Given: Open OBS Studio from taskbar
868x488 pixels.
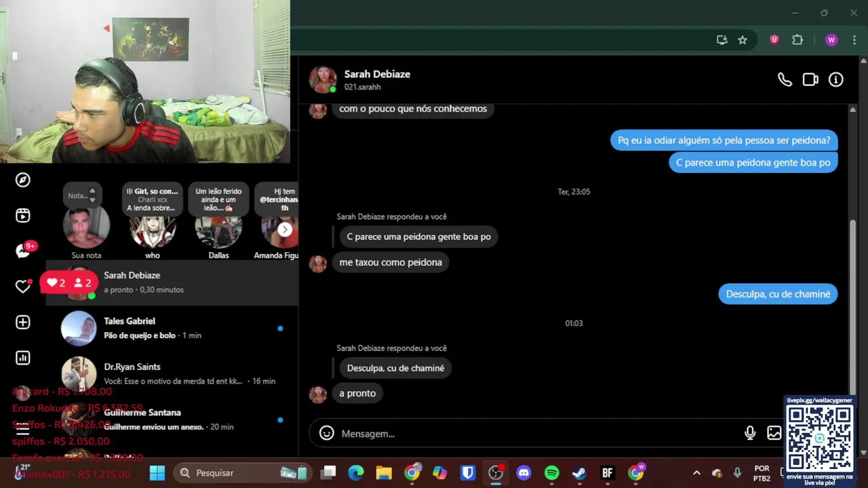Looking at the screenshot, I should [x=496, y=473].
